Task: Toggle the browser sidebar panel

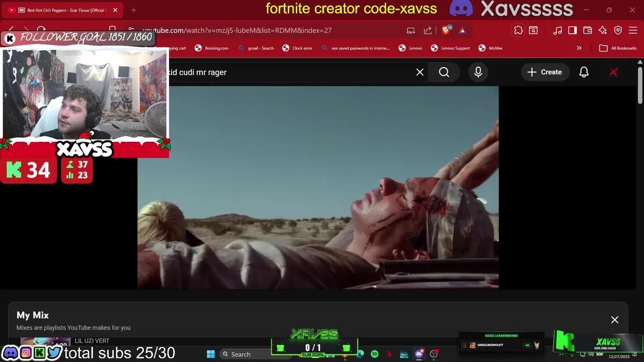Action: coord(573,31)
